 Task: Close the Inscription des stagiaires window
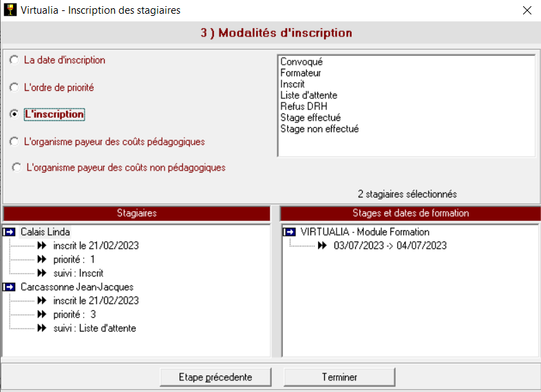click(x=527, y=10)
